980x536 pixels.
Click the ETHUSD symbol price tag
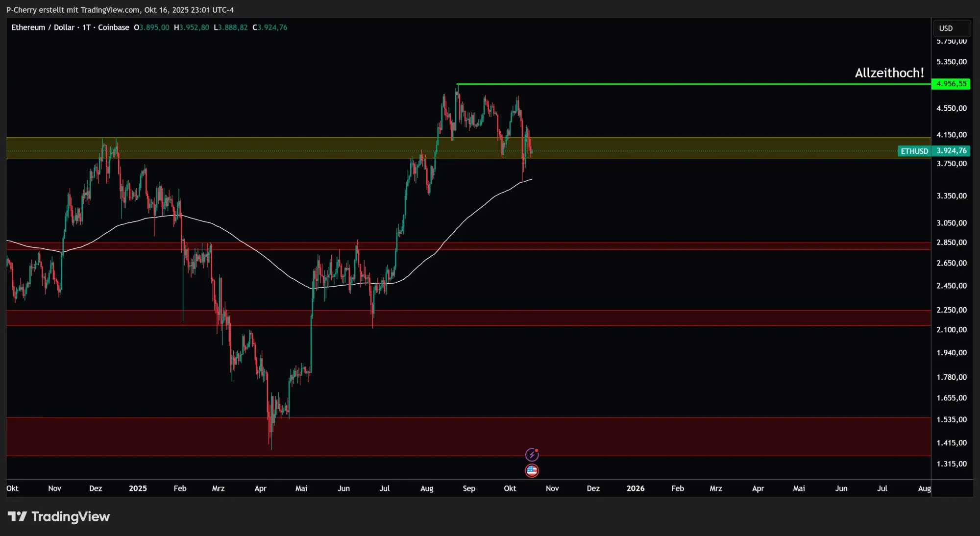[x=914, y=151]
